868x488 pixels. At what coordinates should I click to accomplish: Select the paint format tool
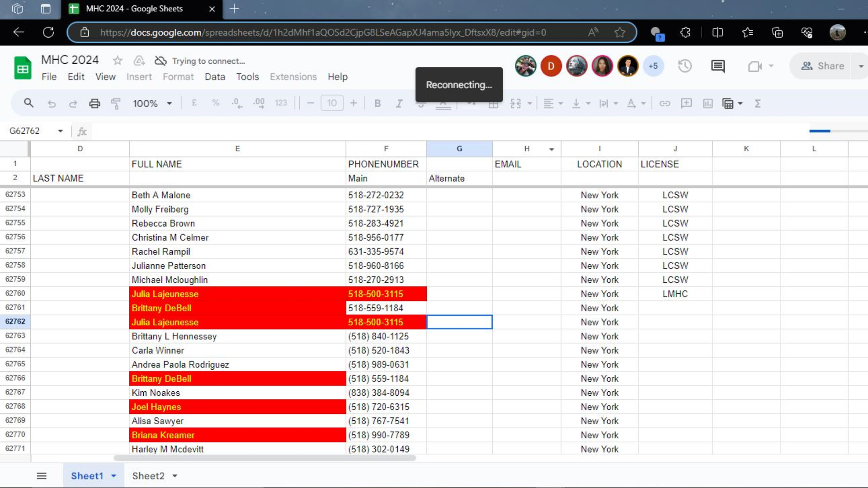pyautogui.click(x=116, y=103)
